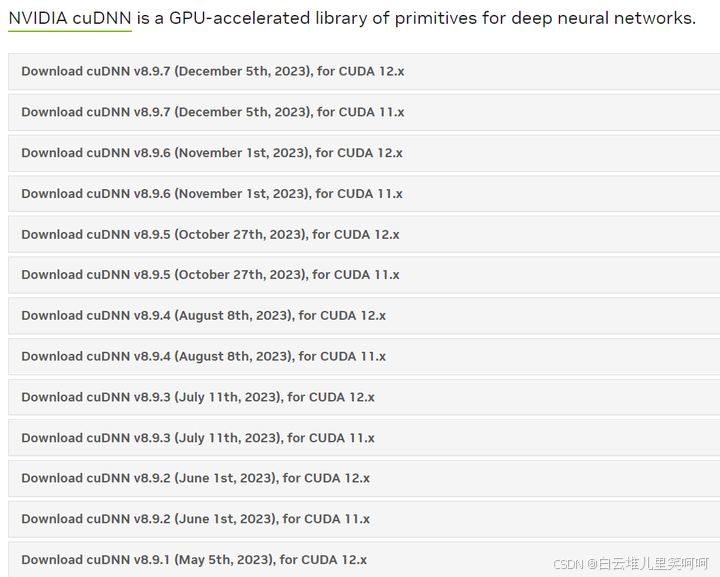Viewport: 720px width, 577px height.
Task: Expand cuDNN v8.9.3 for CUDA 11.x
Action: (x=364, y=438)
